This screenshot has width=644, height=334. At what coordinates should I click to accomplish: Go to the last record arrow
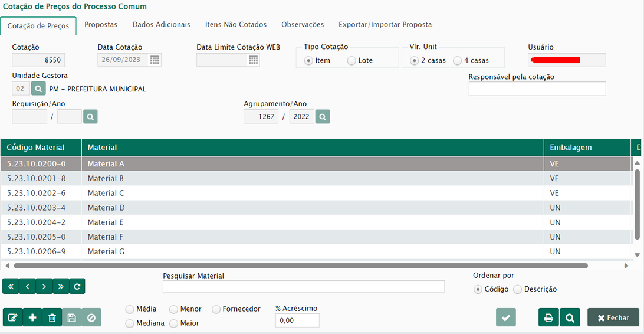coord(61,287)
